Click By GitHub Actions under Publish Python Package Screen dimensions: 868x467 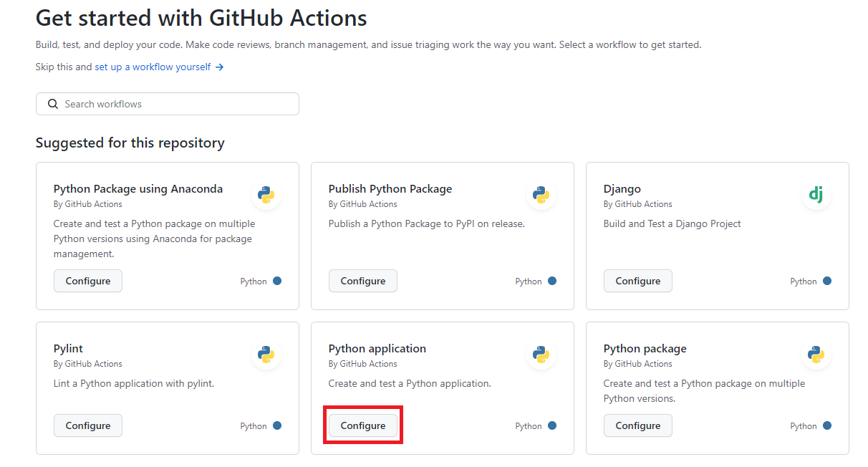[x=363, y=204]
